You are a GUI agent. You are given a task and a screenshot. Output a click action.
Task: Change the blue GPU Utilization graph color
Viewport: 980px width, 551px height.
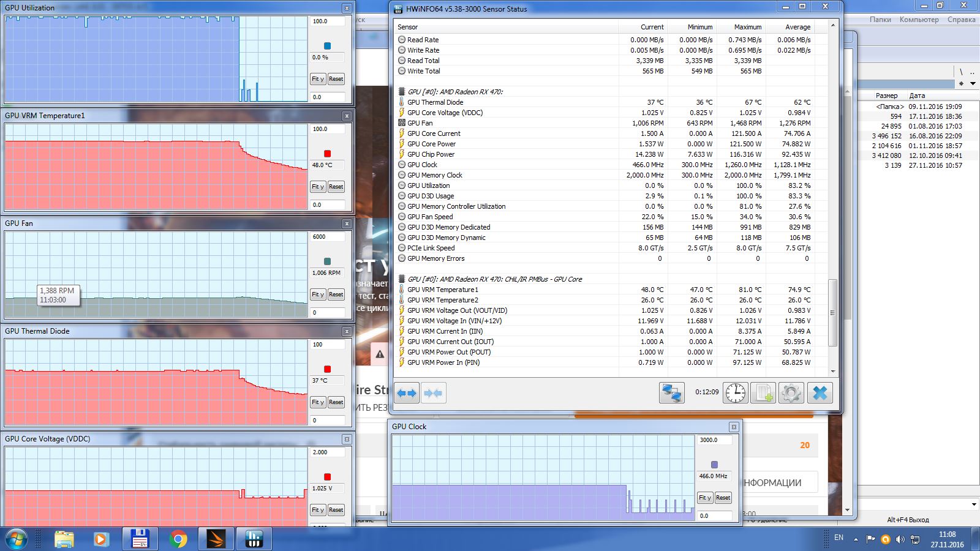click(327, 46)
